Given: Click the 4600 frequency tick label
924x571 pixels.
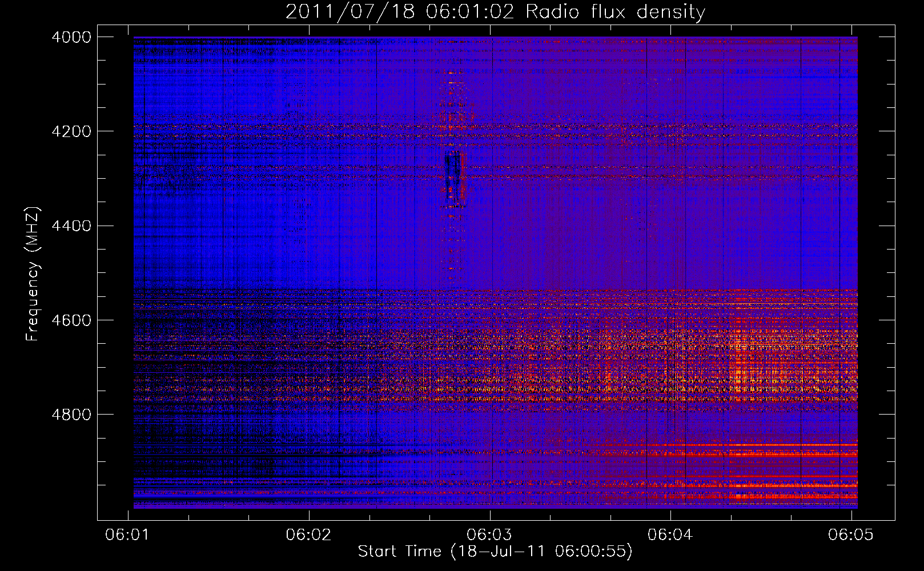Looking at the screenshot, I should click(x=71, y=320).
